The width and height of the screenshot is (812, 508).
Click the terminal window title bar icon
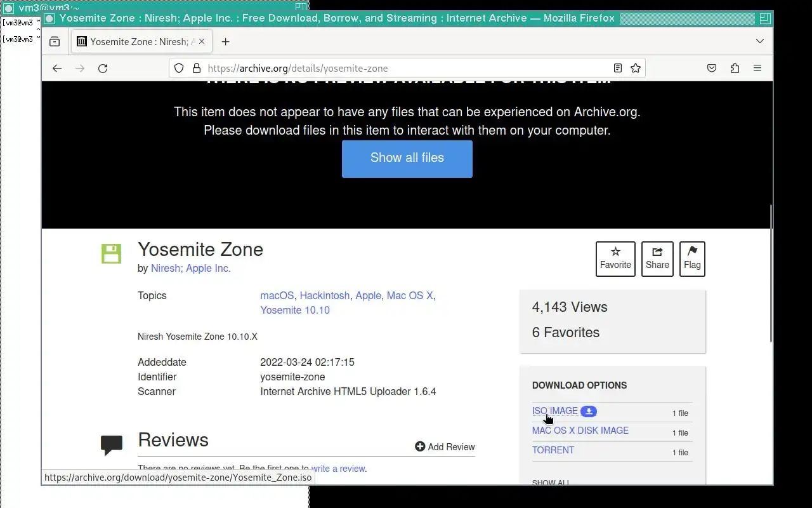click(9, 8)
